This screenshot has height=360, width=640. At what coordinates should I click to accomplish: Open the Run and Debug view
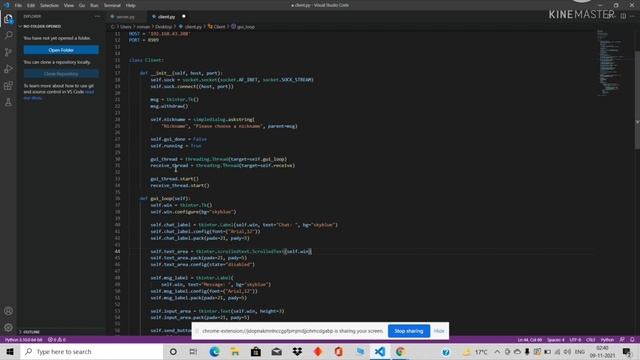coord(8,69)
